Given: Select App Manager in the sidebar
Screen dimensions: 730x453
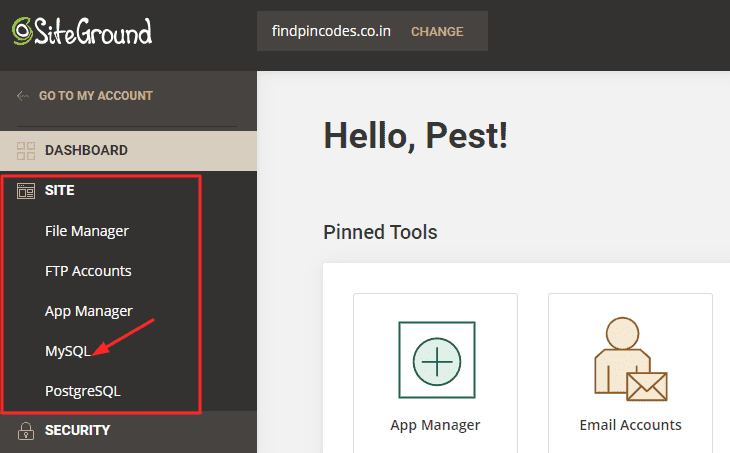Looking at the screenshot, I should pyautogui.click(x=89, y=311).
